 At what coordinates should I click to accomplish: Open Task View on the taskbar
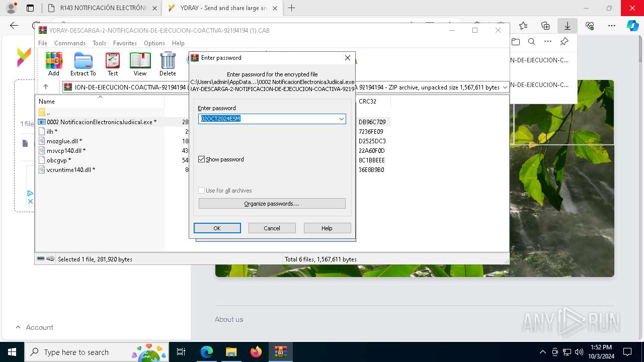[x=181, y=352]
